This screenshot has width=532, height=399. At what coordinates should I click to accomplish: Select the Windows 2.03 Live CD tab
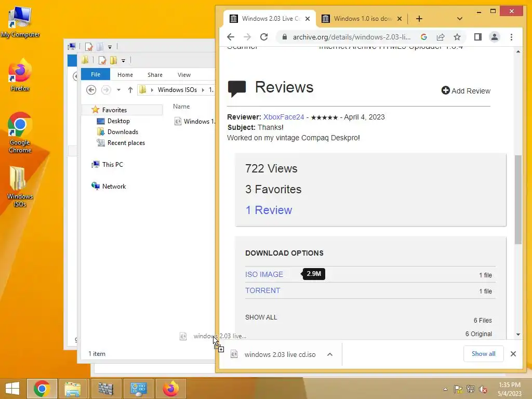tap(270, 19)
